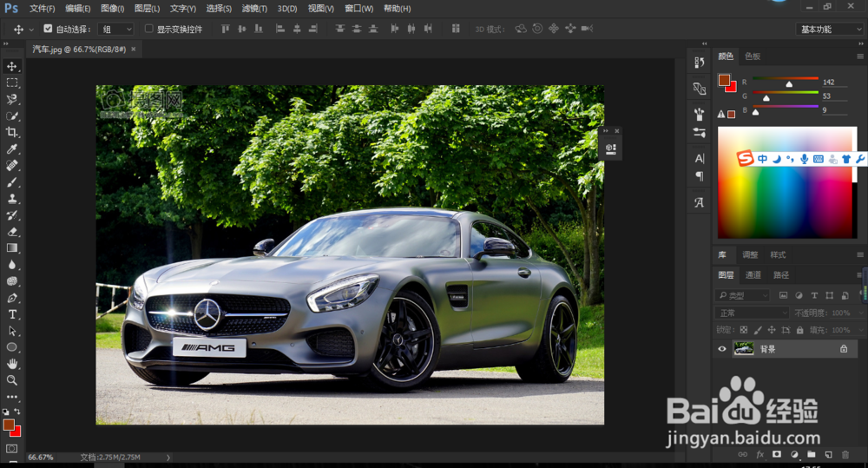Select the Eraser tool

coord(11,232)
